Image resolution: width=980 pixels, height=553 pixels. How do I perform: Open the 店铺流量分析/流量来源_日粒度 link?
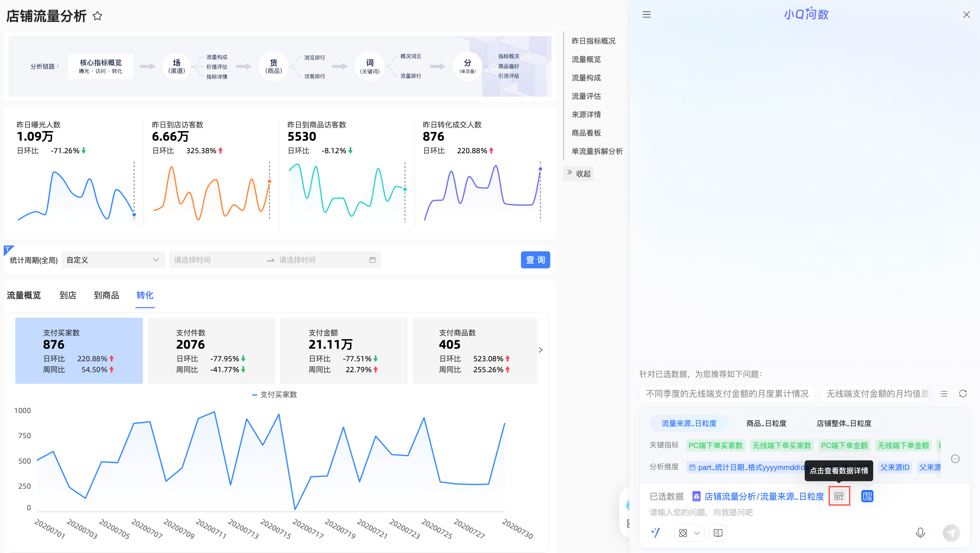click(x=764, y=496)
